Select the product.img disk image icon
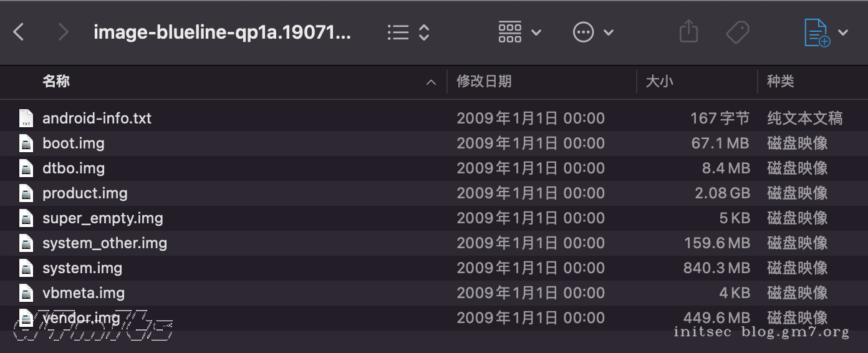868x353 pixels. [26, 193]
